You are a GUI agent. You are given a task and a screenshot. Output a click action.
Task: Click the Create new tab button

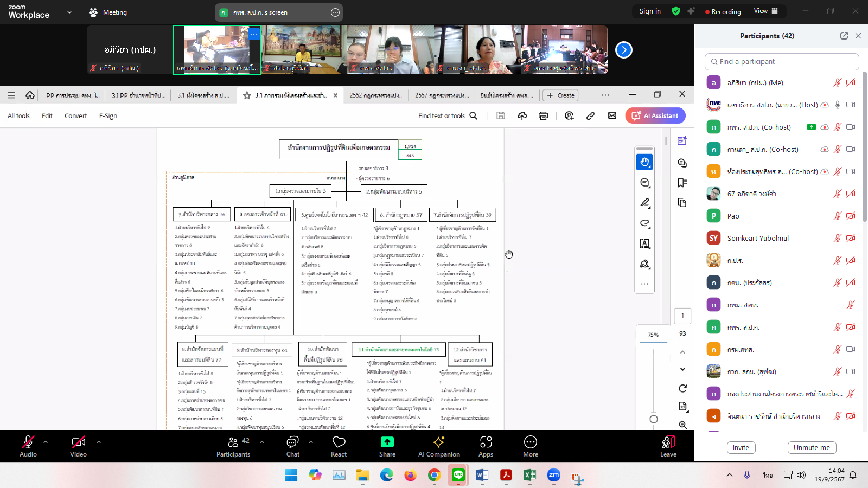click(560, 95)
